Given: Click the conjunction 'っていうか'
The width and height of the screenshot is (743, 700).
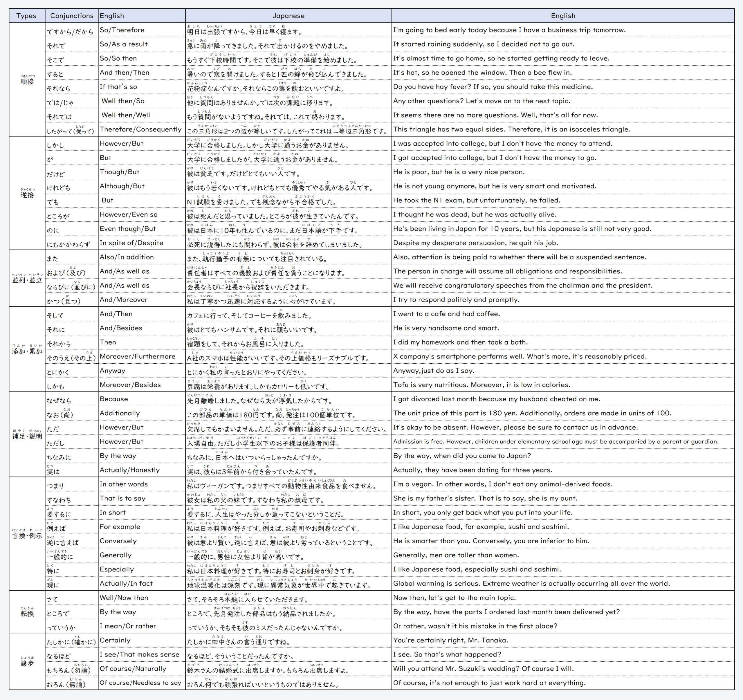Looking at the screenshot, I should pyautogui.click(x=72, y=626).
